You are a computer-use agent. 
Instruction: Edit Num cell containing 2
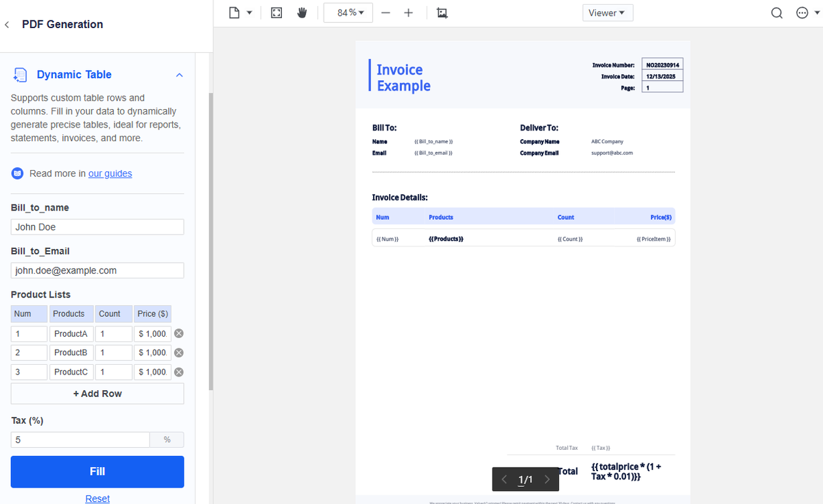[x=29, y=352]
